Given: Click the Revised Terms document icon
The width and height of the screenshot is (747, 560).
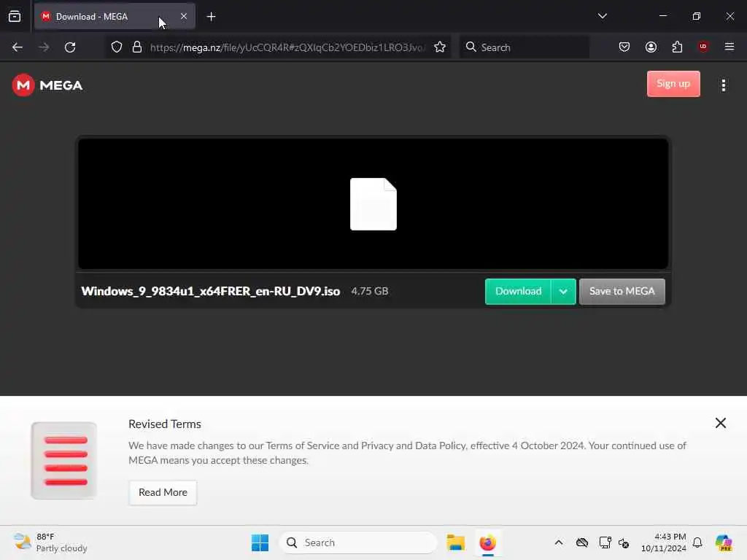Looking at the screenshot, I should click(64, 461).
